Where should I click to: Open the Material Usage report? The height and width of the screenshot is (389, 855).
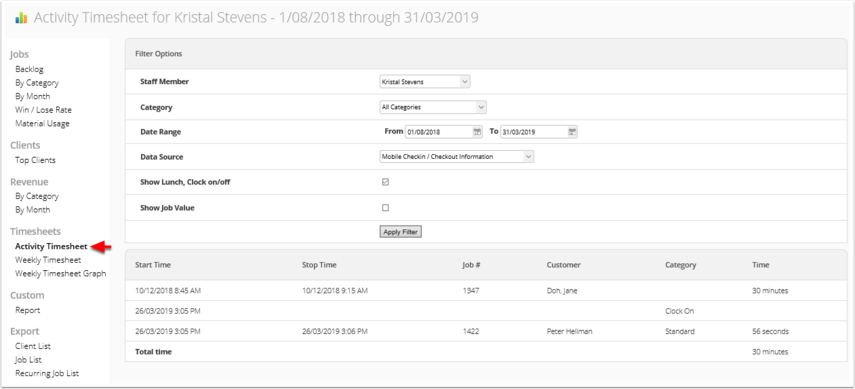point(43,123)
